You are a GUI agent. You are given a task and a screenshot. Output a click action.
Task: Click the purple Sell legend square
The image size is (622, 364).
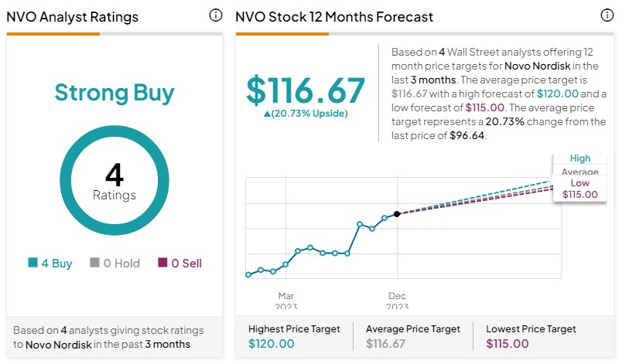point(162,263)
